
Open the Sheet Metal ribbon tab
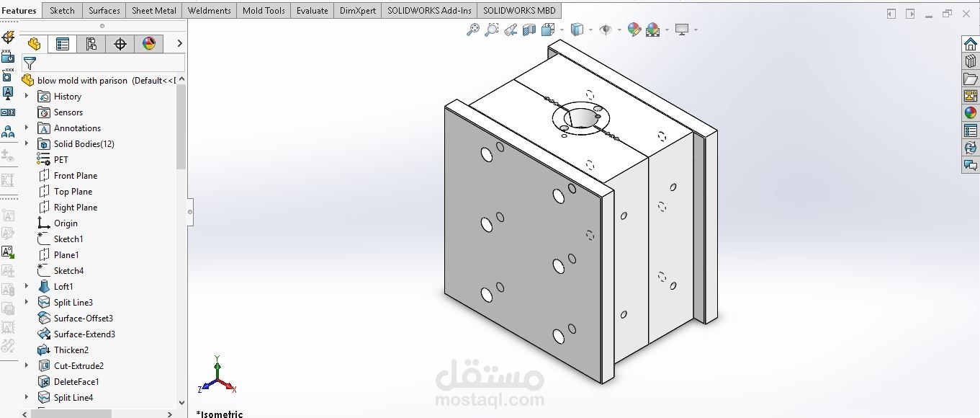[154, 10]
